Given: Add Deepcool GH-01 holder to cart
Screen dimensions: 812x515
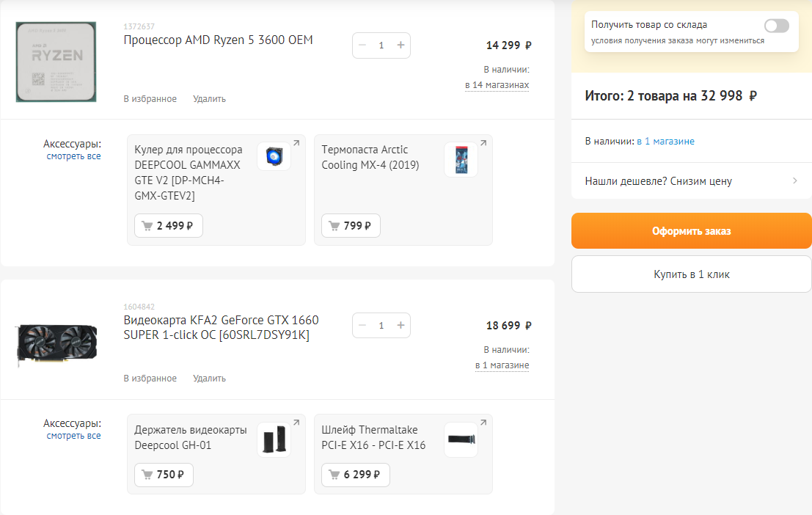Looking at the screenshot, I should (164, 475).
